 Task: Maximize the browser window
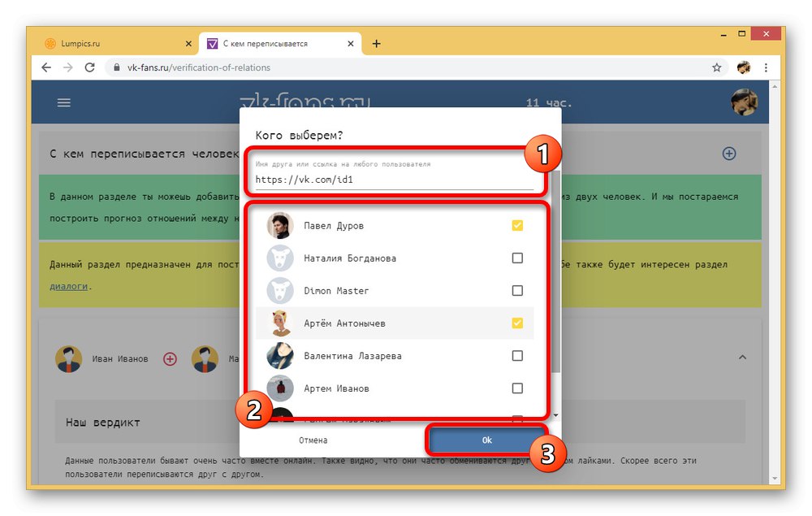coord(741,34)
